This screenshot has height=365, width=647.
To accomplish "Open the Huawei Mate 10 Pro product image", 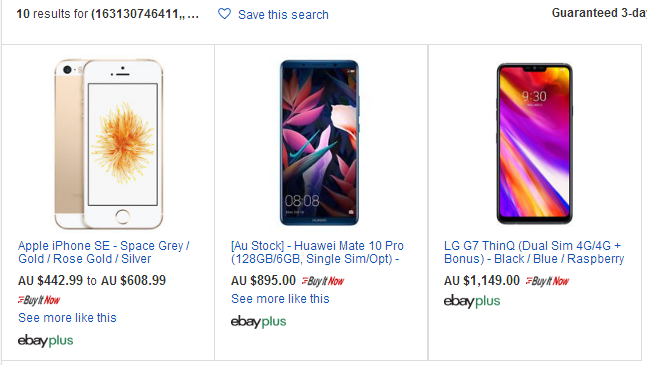I will click(319, 143).
